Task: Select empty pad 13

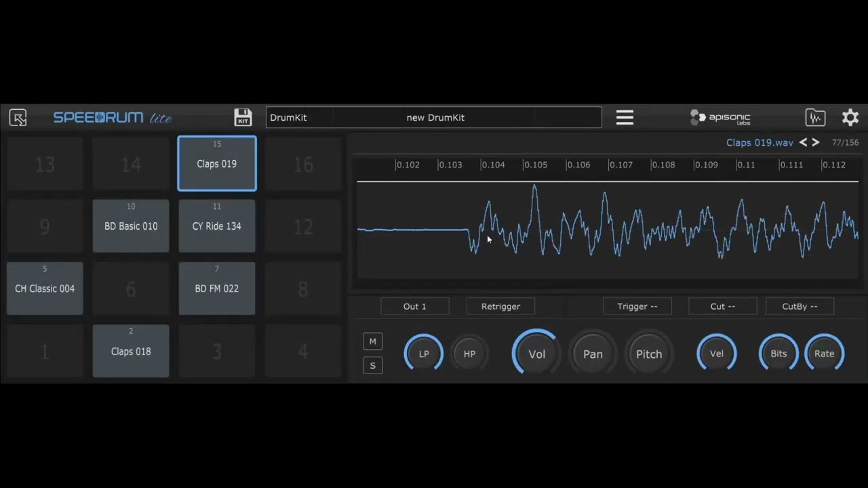Action: (x=45, y=163)
